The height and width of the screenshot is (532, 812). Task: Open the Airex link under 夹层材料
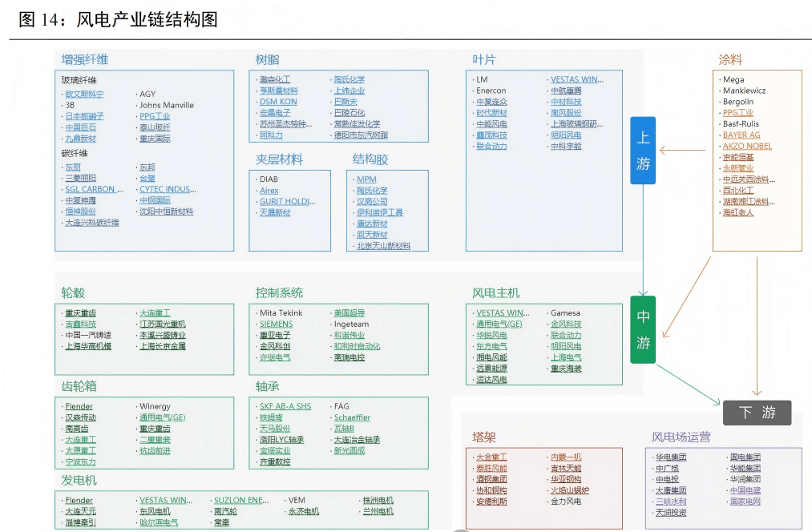pyautogui.click(x=269, y=191)
